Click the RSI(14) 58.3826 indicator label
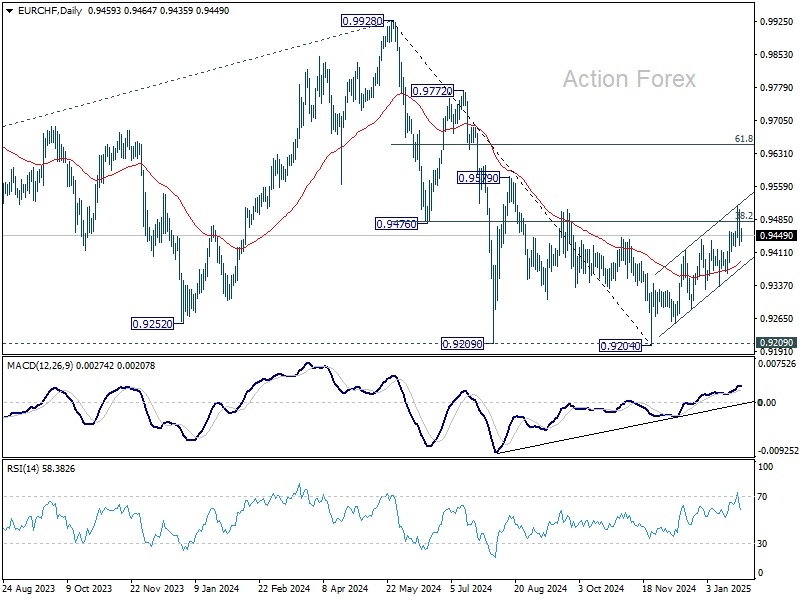Screen dimensions: 800x600 click(x=41, y=468)
